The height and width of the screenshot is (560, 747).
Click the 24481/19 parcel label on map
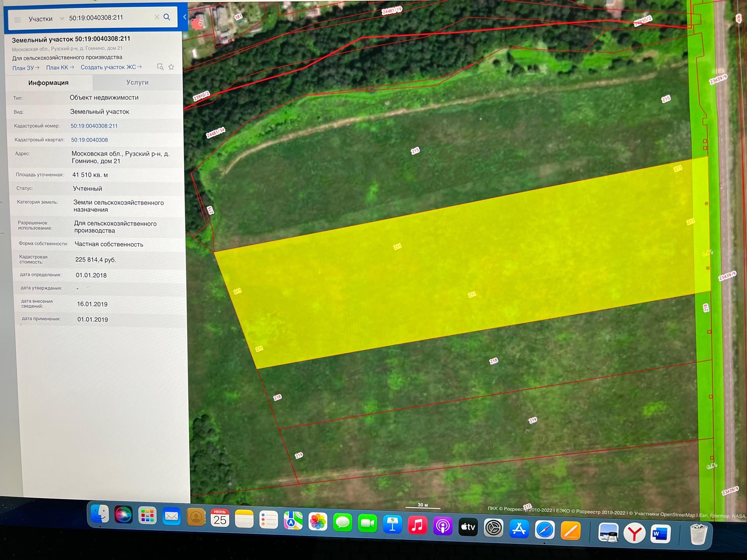(x=391, y=10)
